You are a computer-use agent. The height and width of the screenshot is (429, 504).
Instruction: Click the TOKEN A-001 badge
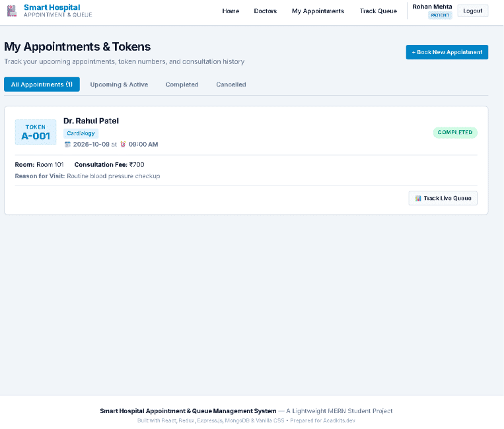pyautogui.click(x=36, y=132)
